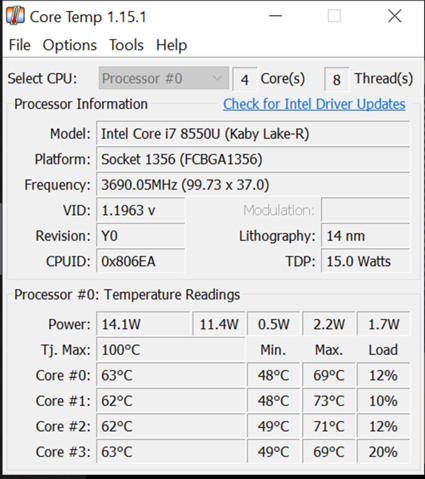Click the 2.2W power reading
425x479 pixels.
coord(329,324)
